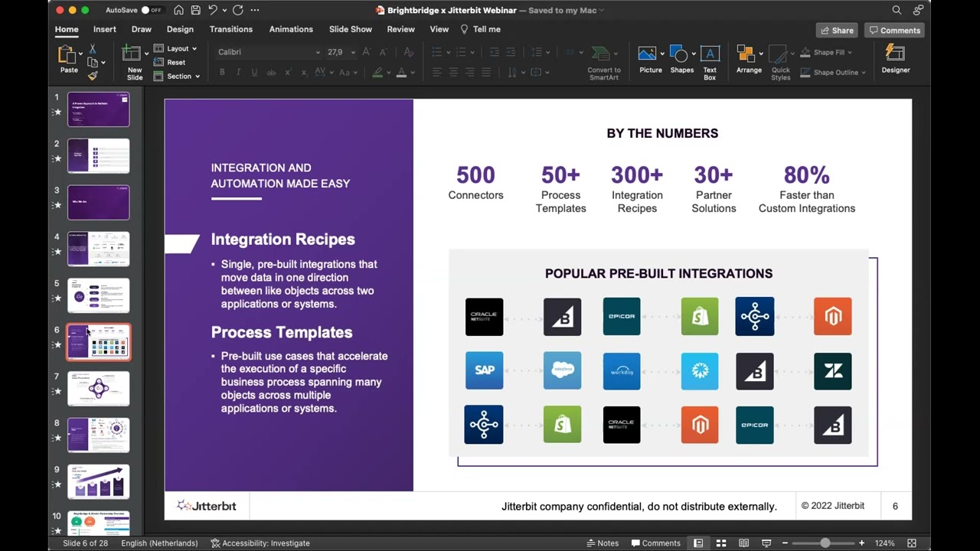This screenshot has height=551, width=980.
Task: Save the presentation with the disk icon
Action: (x=196, y=10)
